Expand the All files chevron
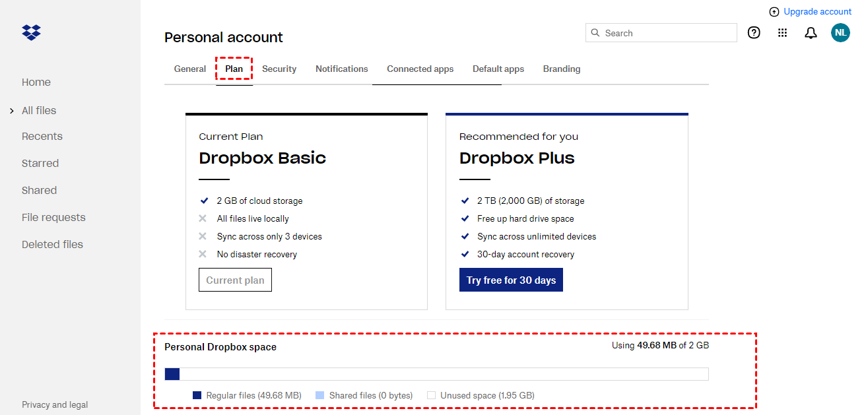 click(x=12, y=111)
